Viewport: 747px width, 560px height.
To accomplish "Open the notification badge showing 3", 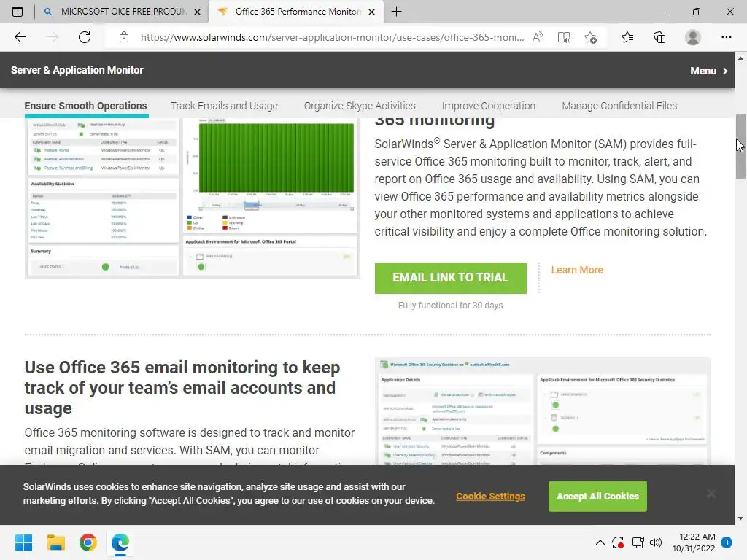I will [727, 542].
